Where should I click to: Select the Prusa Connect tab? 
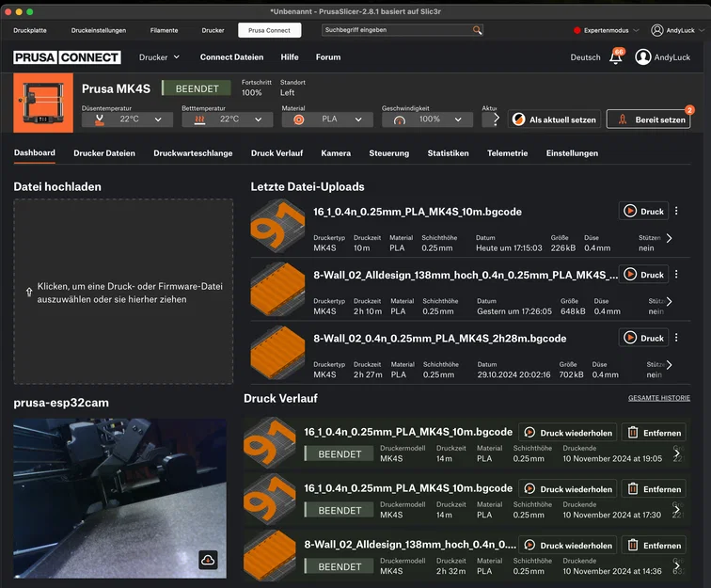point(269,30)
